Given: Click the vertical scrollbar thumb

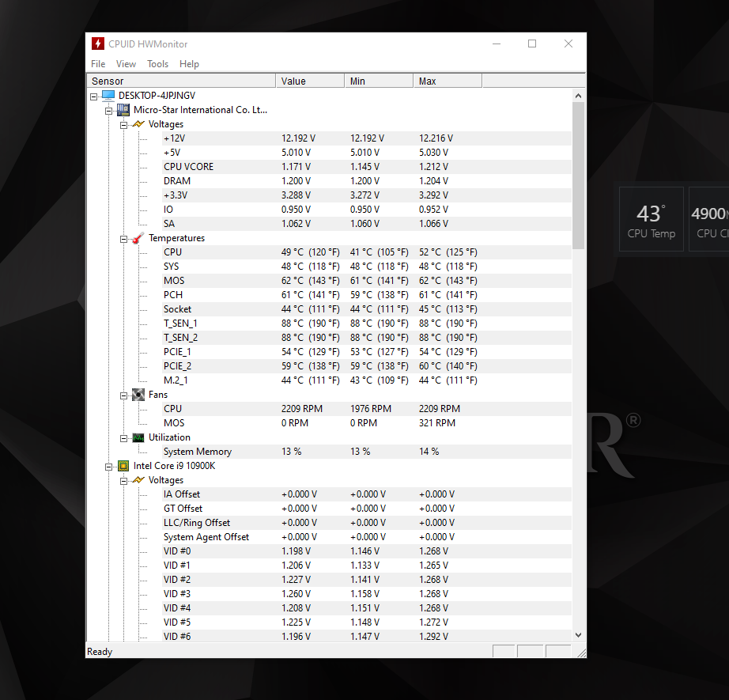Looking at the screenshot, I should pos(578,176).
